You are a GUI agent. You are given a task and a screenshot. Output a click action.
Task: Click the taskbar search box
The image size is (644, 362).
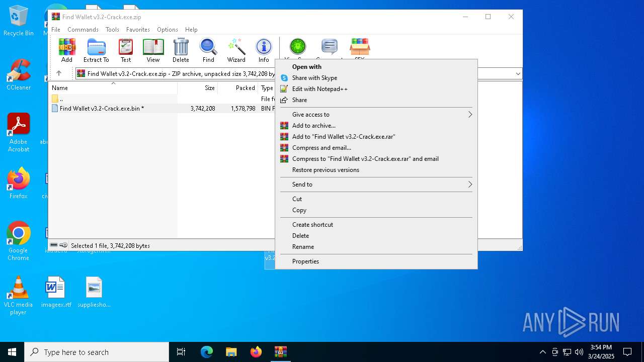click(97, 352)
